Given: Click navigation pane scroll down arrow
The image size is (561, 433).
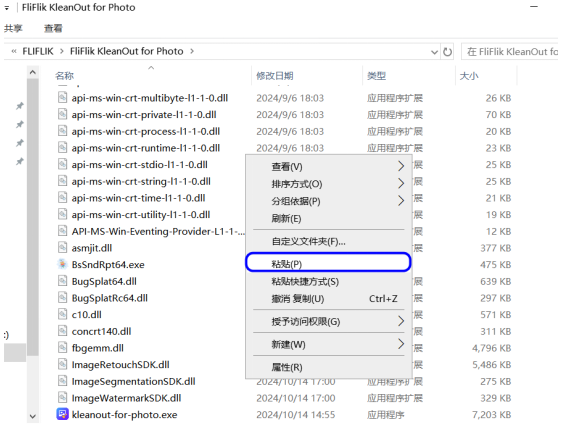Looking at the screenshot, I should point(33,417).
